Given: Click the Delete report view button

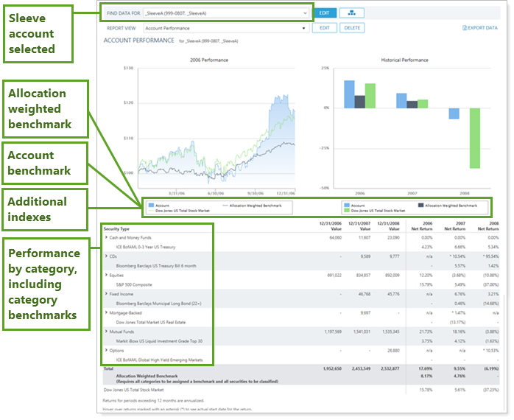Looking at the screenshot, I should pos(352,28).
